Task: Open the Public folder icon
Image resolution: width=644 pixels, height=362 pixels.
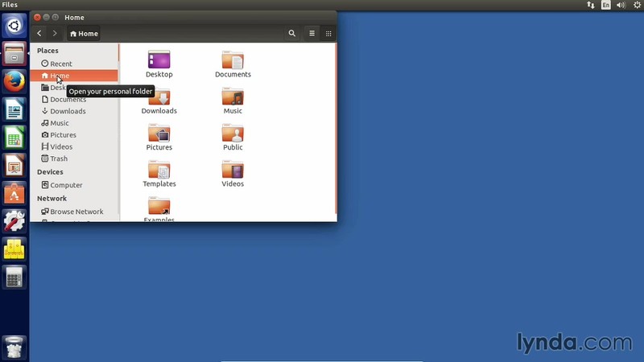Action: pyautogui.click(x=233, y=134)
